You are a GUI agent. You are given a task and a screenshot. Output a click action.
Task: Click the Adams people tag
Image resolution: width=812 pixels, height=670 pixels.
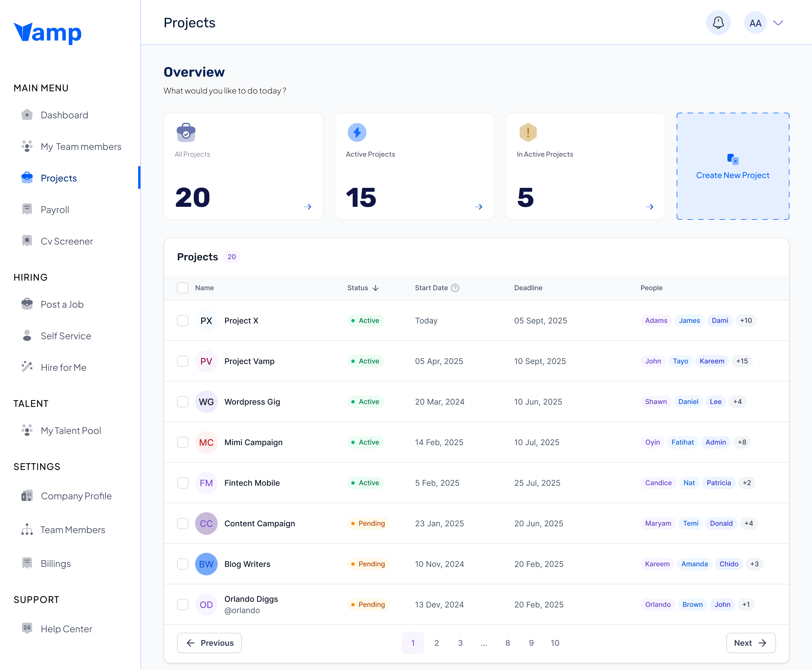pos(656,321)
